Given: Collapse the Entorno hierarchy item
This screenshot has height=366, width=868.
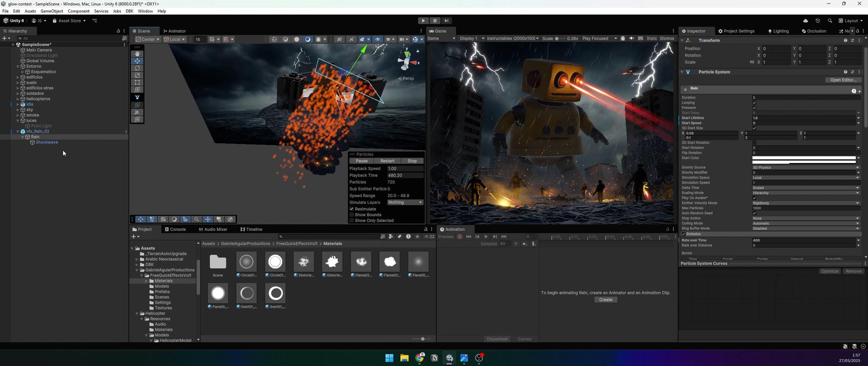Looking at the screenshot, I should (x=18, y=66).
